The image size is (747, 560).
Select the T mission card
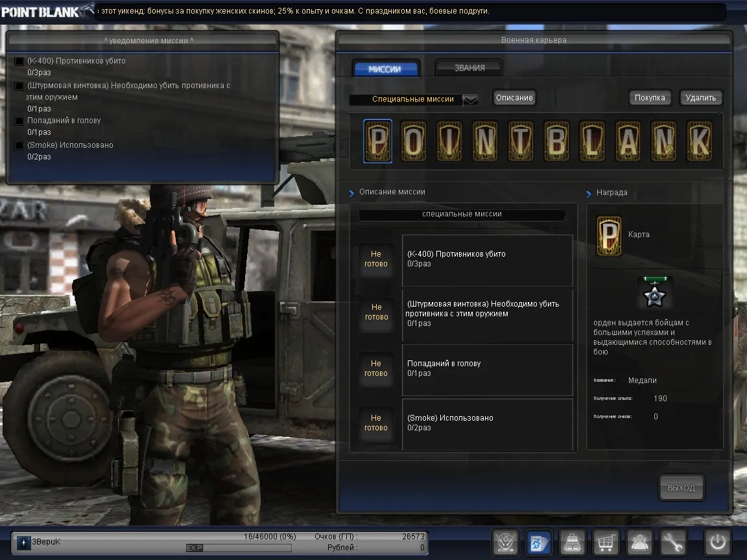point(521,141)
